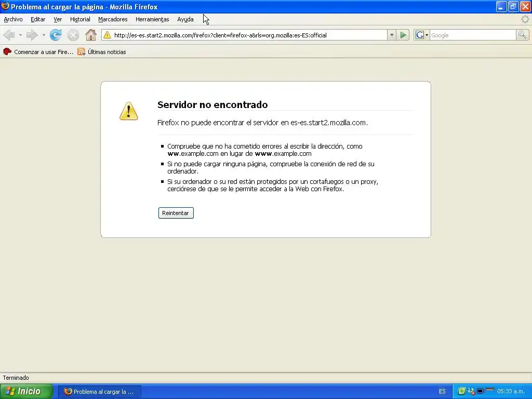This screenshot has height=399, width=532.
Task: Open the Forward history dropdown arrow
Action: click(44, 35)
